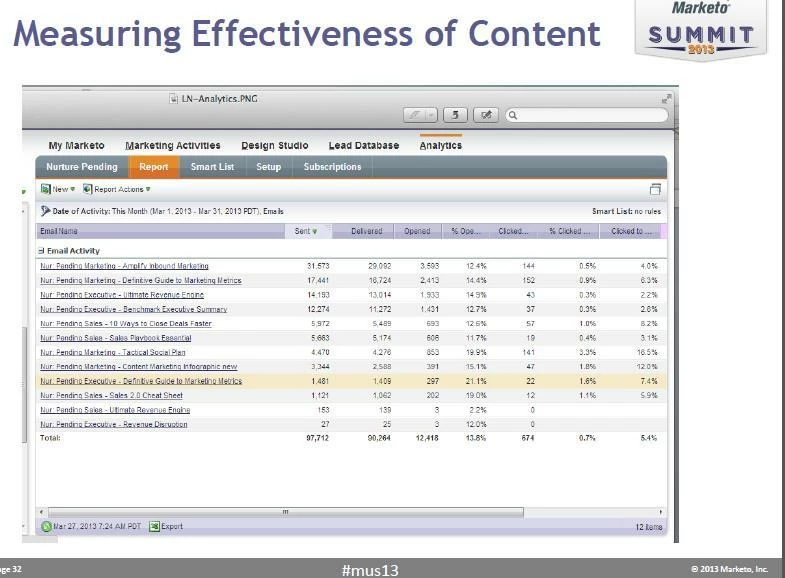This screenshot has width=785, height=578.
Task: Click the edit annotate toolbar button
Action: coord(486,115)
